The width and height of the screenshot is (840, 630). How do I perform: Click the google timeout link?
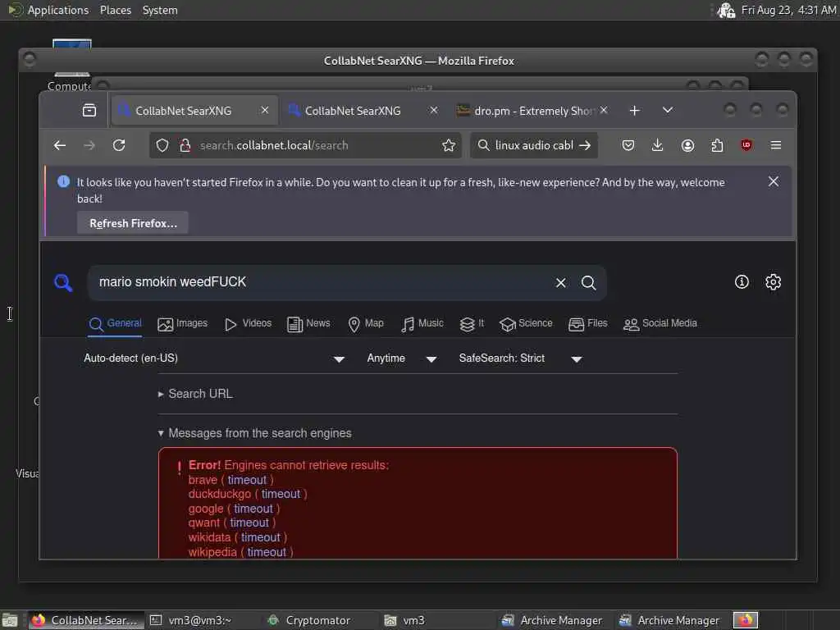(253, 509)
